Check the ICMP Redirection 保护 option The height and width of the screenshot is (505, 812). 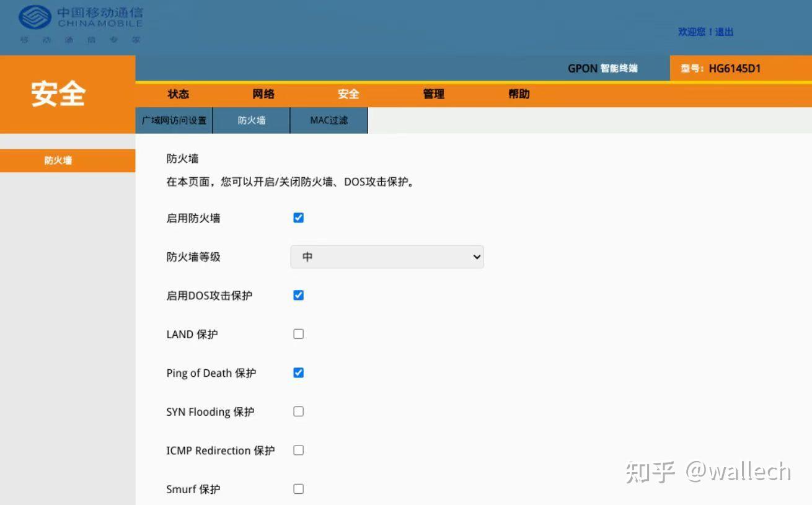298,450
